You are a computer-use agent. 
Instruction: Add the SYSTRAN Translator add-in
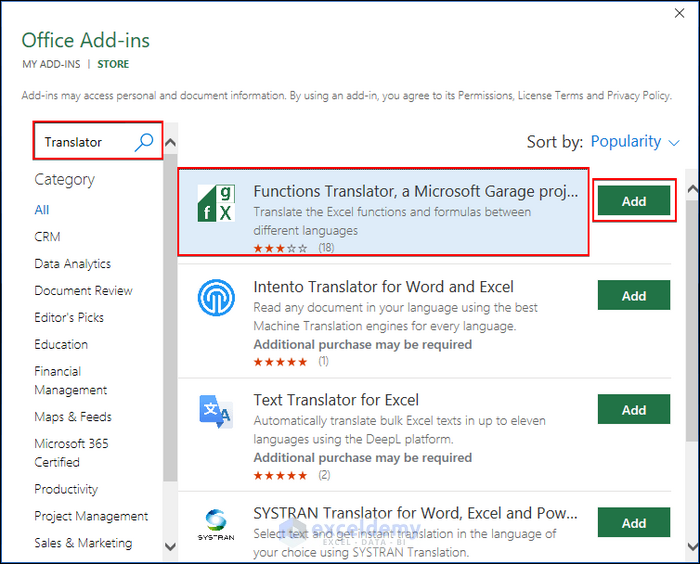[634, 523]
